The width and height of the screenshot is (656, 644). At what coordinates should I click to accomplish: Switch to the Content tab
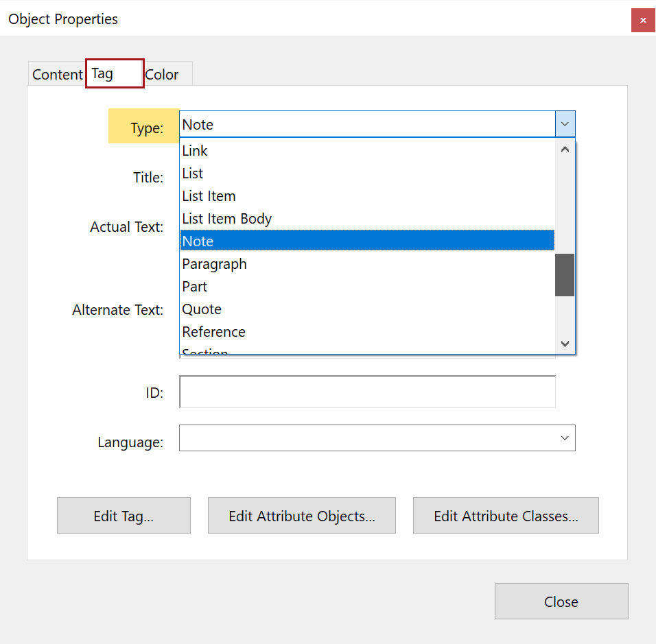[x=57, y=74]
